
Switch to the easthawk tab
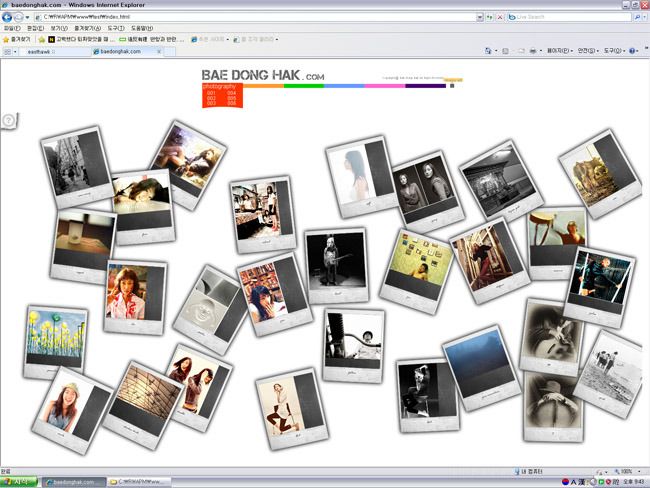[55, 52]
